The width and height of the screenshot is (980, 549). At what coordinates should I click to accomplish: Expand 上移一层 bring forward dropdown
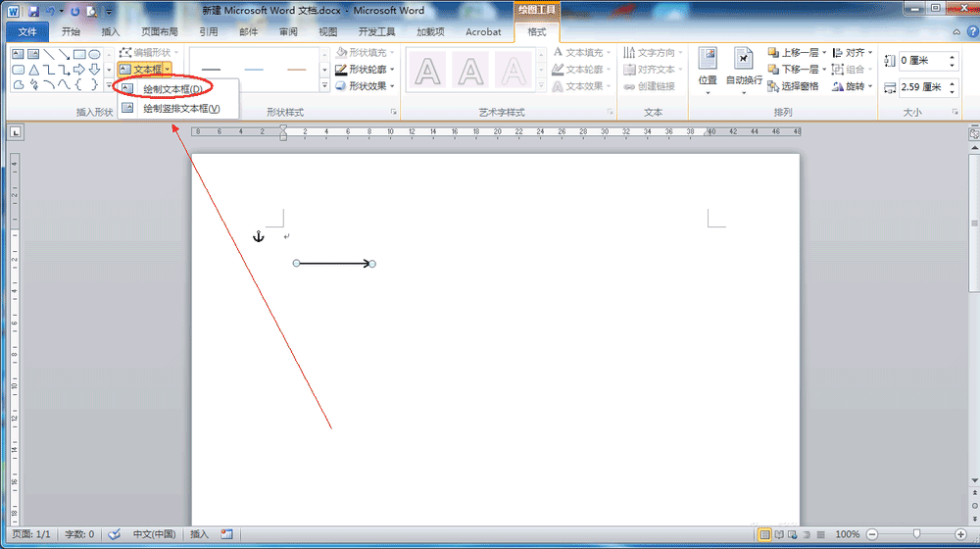pyautogui.click(x=824, y=53)
